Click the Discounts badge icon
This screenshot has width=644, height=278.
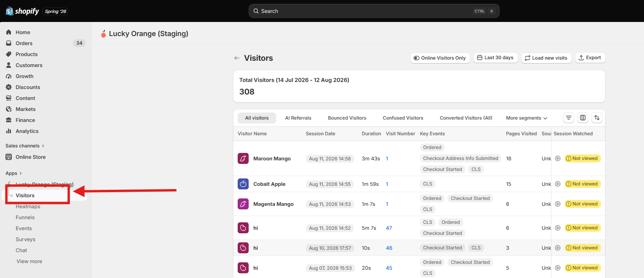click(x=9, y=87)
